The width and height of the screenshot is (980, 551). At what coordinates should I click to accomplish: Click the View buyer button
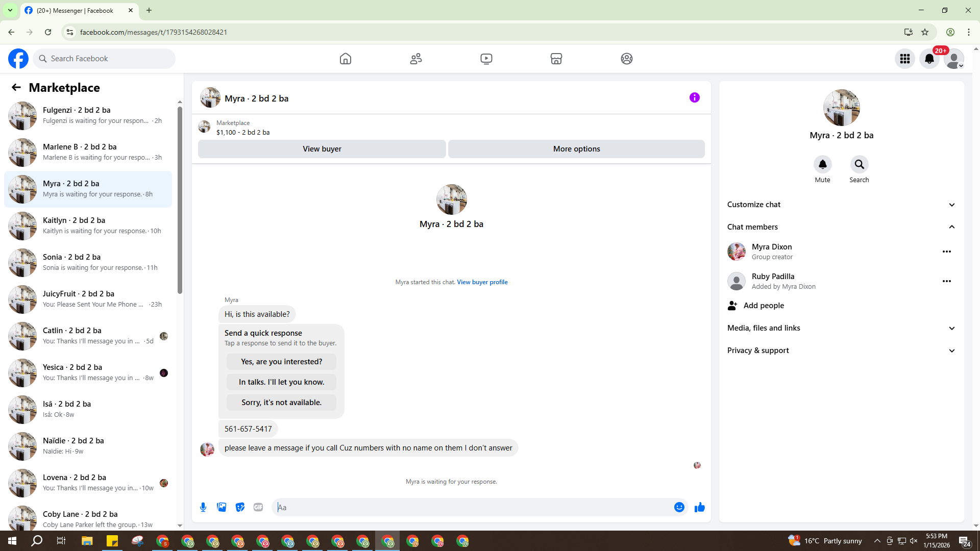pos(322,149)
